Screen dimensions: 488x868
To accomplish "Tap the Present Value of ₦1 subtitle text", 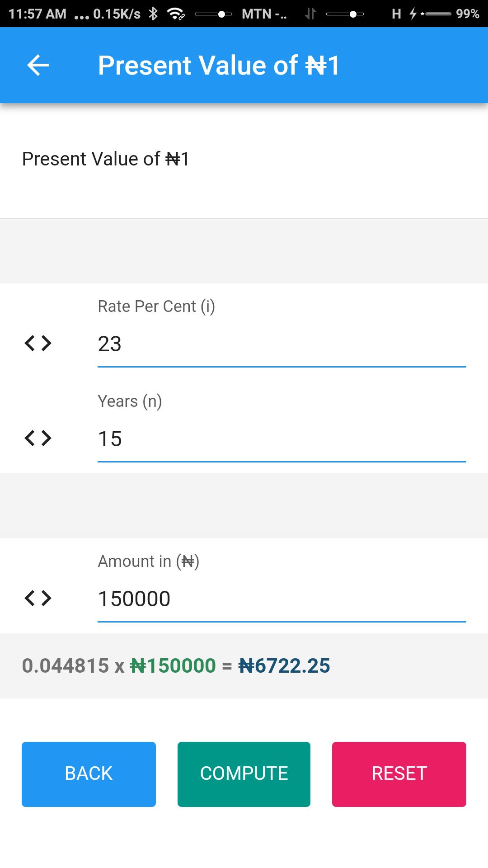I will (x=106, y=159).
